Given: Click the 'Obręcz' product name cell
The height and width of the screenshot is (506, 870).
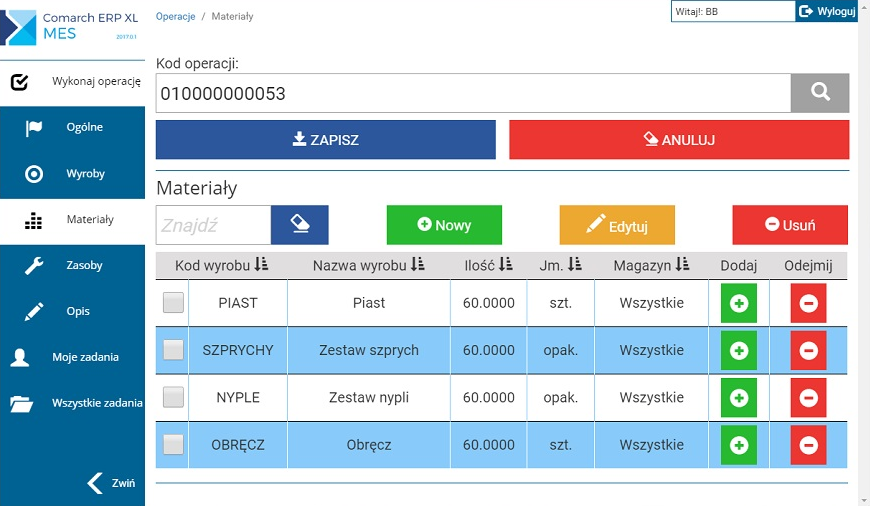Looking at the screenshot, I should [x=369, y=445].
